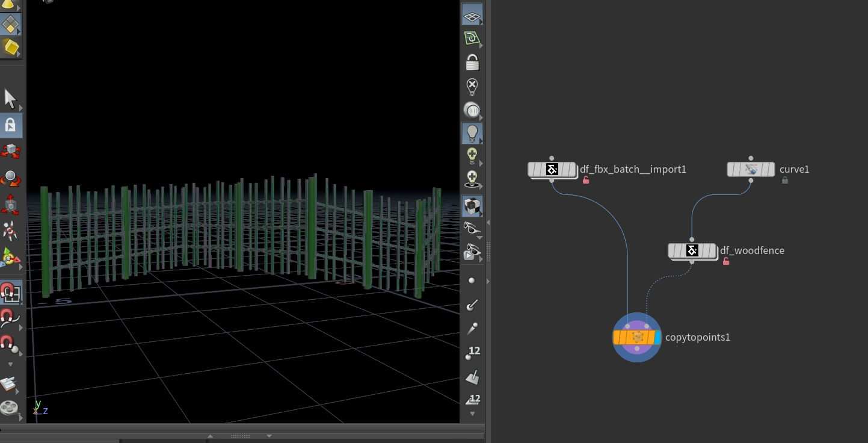This screenshot has width=868, height=443.
Task: Click the blue display flag on copytopoints1
Action: click(x=657, y=338)
